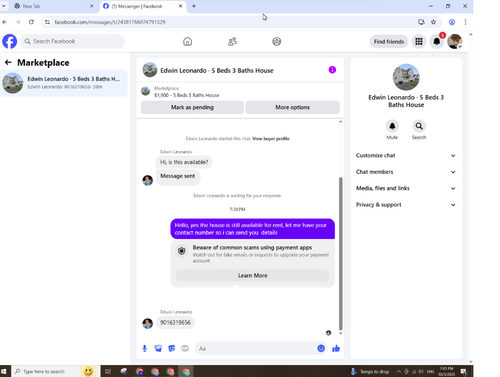The height and width of the screenshot is (377, 500).
Task: Click the Mark as pending button
Action: tap(192, 107)
